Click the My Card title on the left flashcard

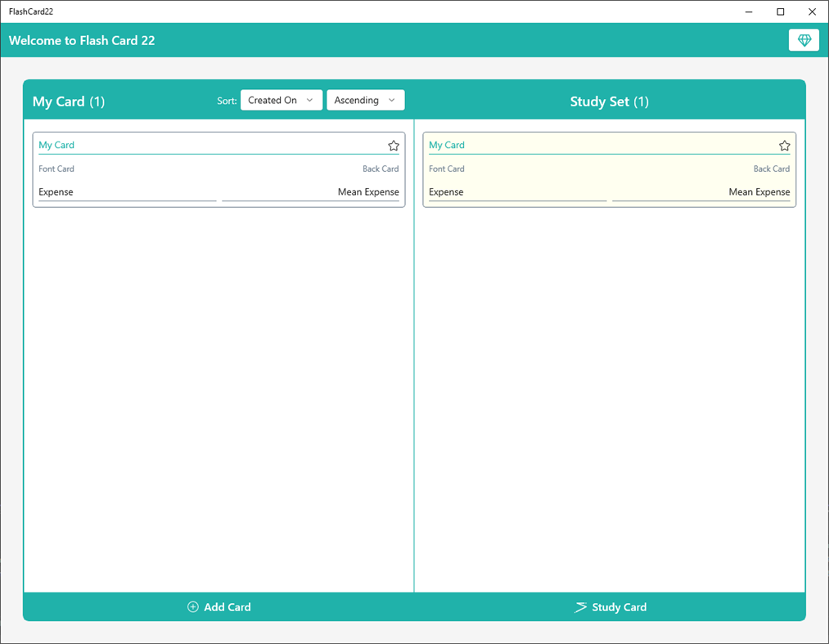[56, 145]
